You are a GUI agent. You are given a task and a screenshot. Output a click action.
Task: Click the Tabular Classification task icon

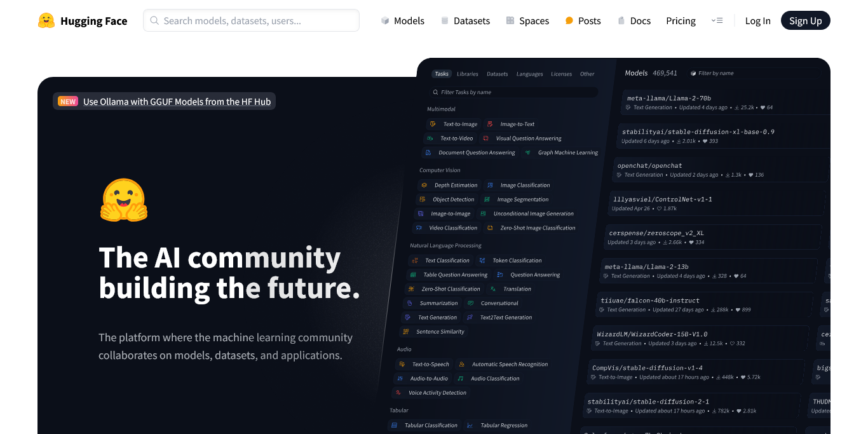coord(394,425)
